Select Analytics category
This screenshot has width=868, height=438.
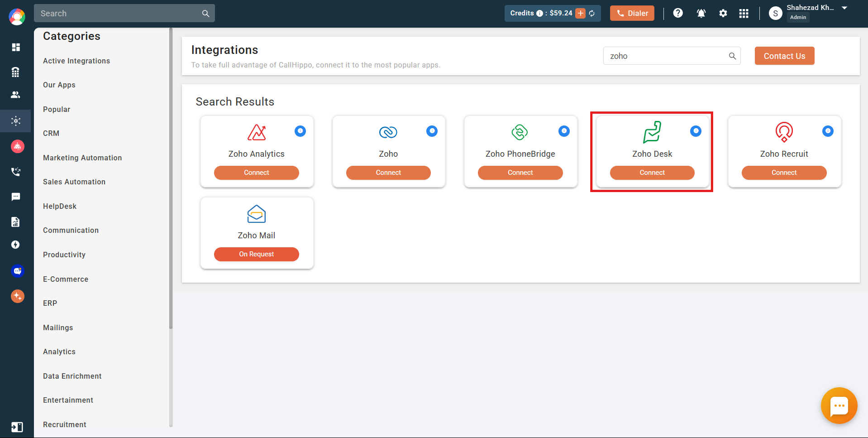point(59,351)
